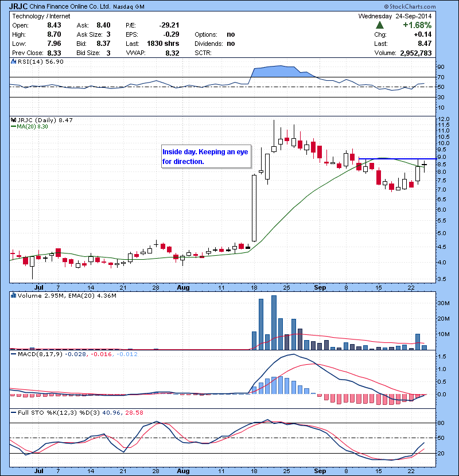The height and width of the screenshot is (476, 459).
Task: Click the Last price 8.47 on right
Action: point(425,44)
